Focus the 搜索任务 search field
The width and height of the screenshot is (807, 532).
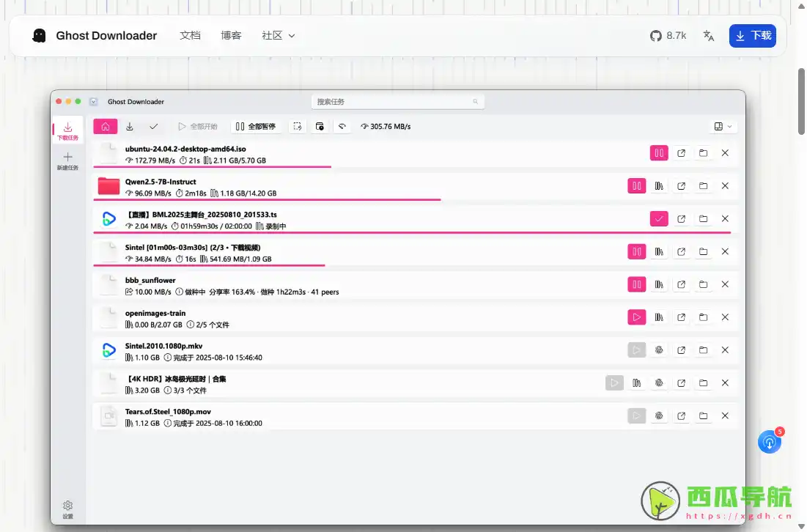[398, 102]
